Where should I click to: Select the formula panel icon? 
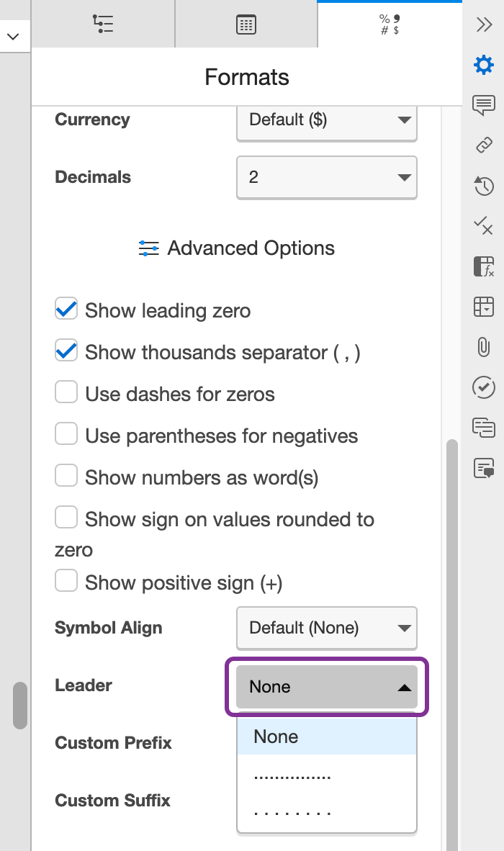[x=484, y=266]
